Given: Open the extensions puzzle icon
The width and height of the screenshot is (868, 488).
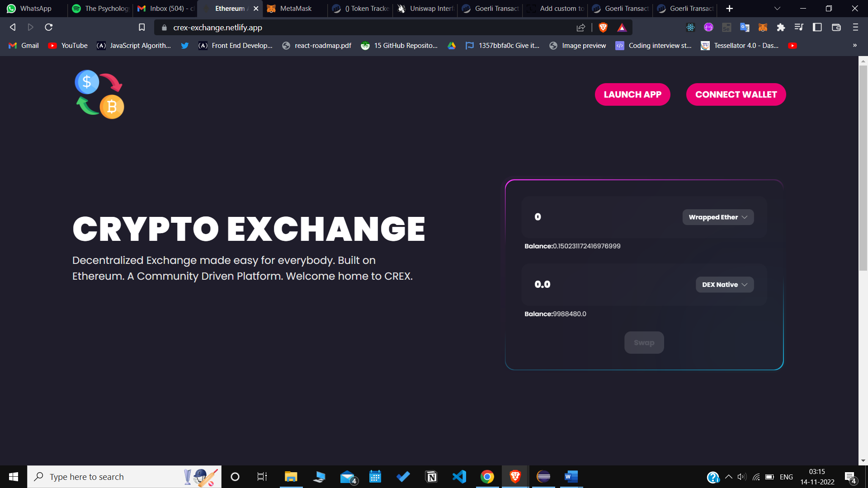Looking at the screenshot, I should pos(781,28).
